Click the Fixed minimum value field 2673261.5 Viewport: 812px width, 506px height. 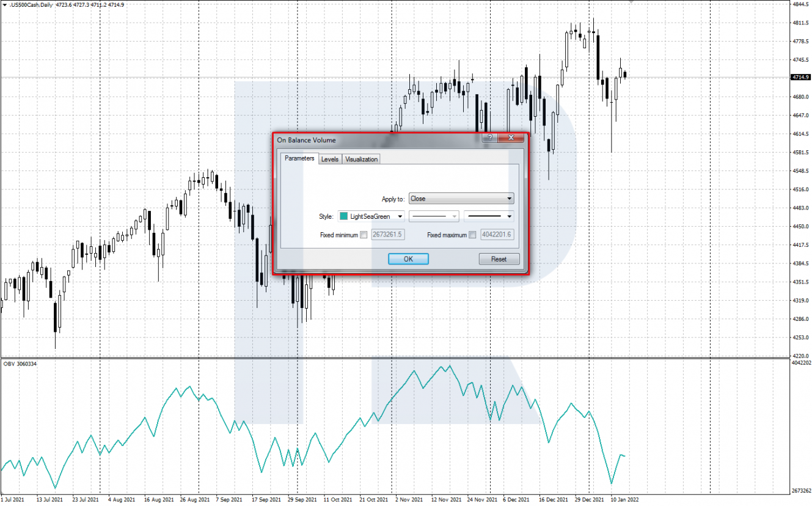point(387,235)
